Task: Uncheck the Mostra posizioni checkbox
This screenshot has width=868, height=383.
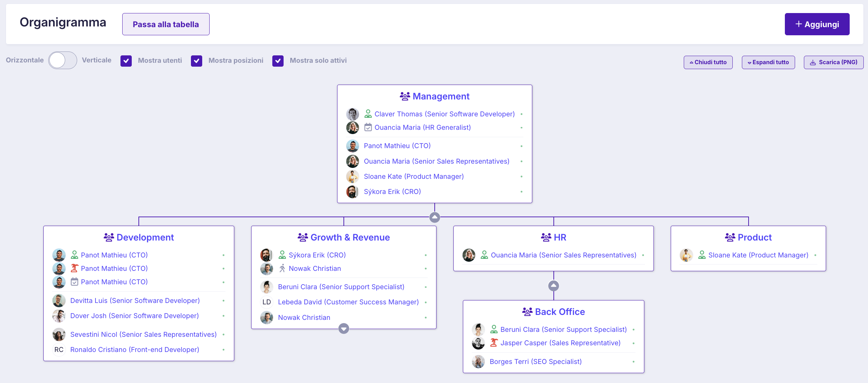Action: tap(197, 61)
